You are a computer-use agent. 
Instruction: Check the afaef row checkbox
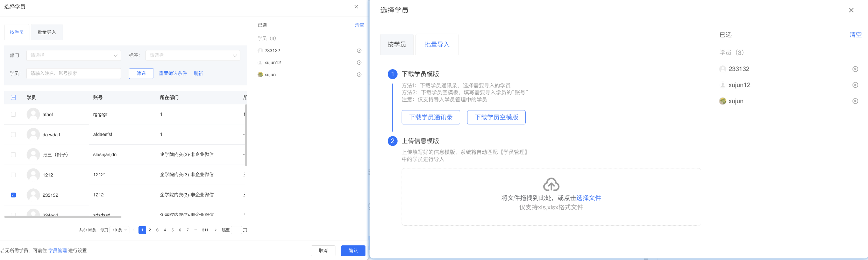[13, 114]
